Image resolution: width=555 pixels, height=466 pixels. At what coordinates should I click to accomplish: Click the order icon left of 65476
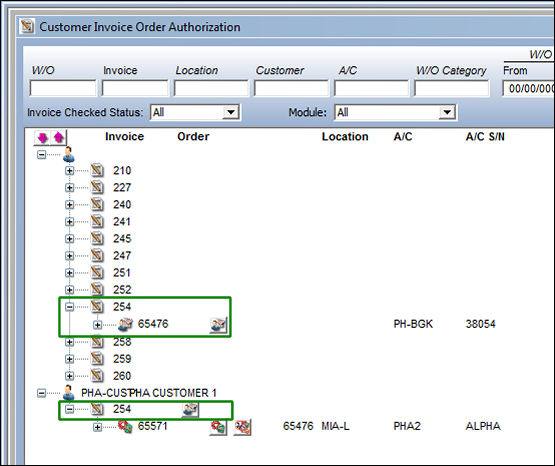[125, 324]
